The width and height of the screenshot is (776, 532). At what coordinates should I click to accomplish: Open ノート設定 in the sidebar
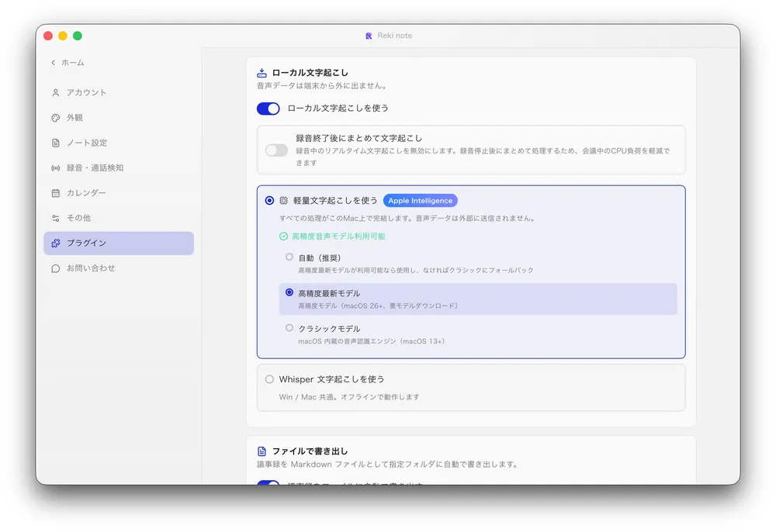pyautogui.click(x=119, y=143)
